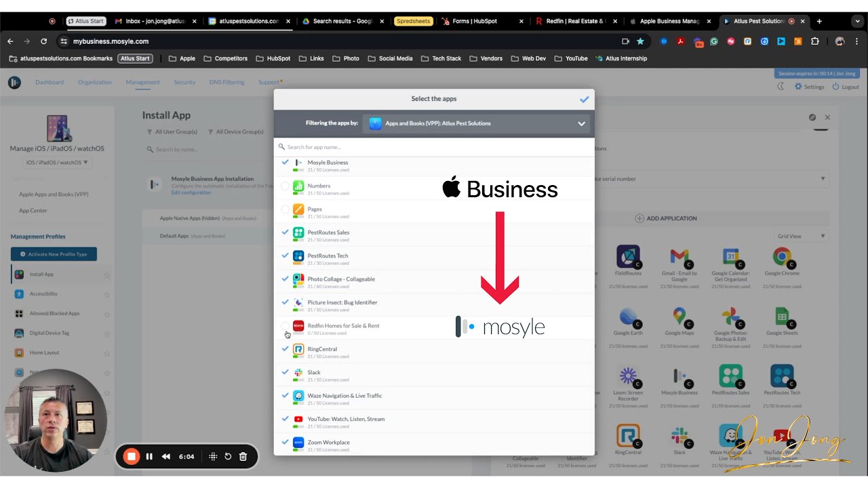Viewport: 868px width, 488px height.
Task: Click the Waze Navigation icon in list
Action: pyautogui.click(x=298, y=396)
